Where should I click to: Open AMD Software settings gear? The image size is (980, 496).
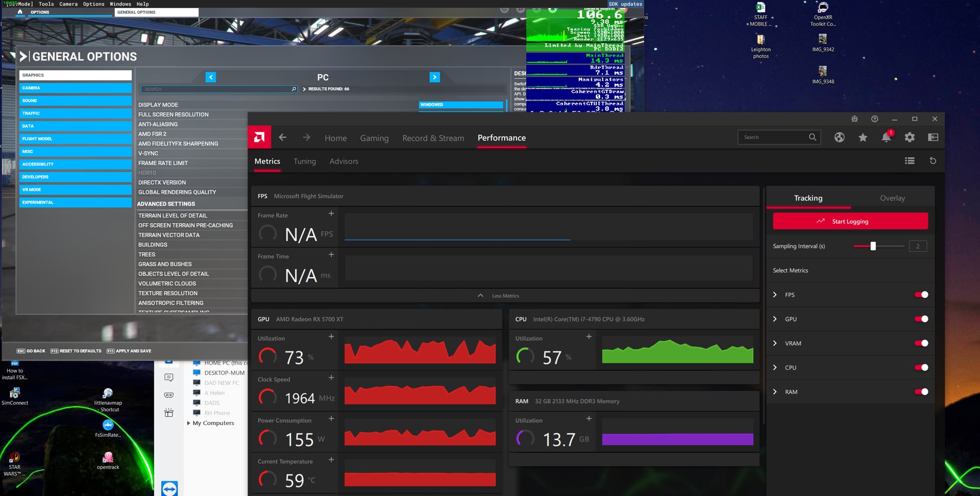[910, 137]
